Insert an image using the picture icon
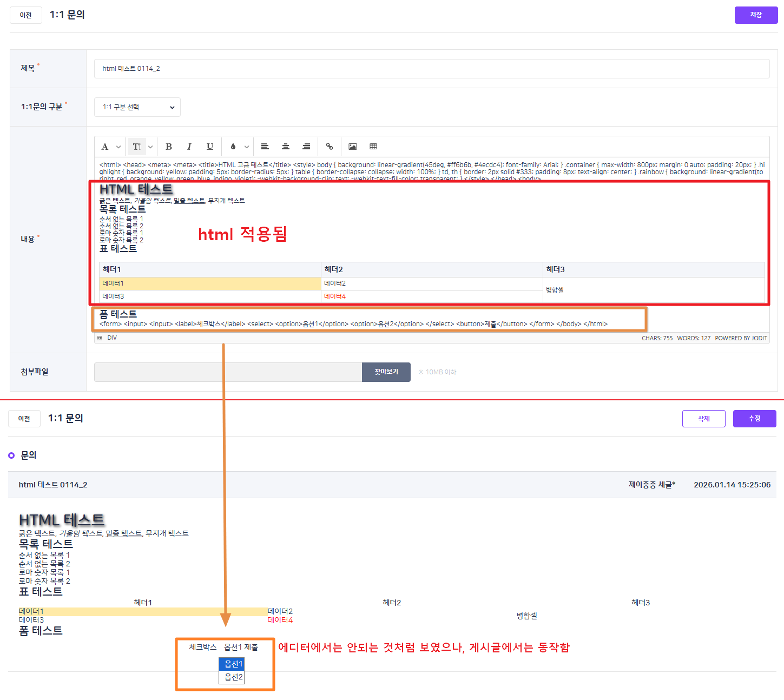Screen dimensions: 784x700 tap(353, 147)
